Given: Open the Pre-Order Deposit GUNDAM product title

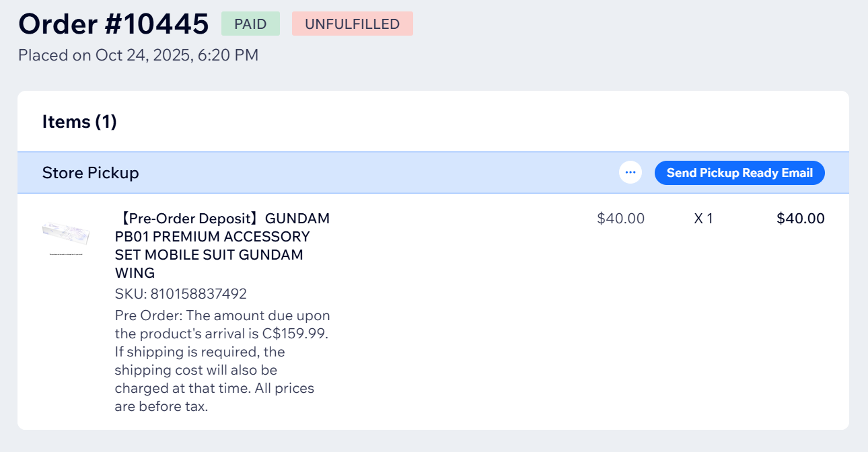Looking at the screenshot, I should coord(222,245).
